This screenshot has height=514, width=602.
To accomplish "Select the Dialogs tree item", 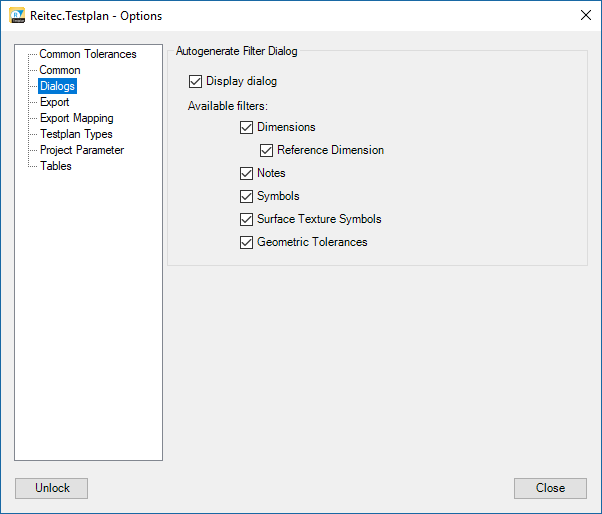I will [x=57, y=86].
